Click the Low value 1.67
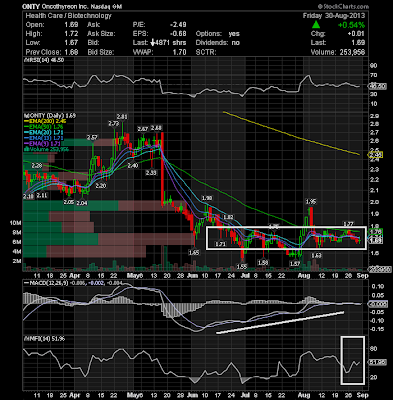The width and height of the screenshot is (393, 400). 71,43
